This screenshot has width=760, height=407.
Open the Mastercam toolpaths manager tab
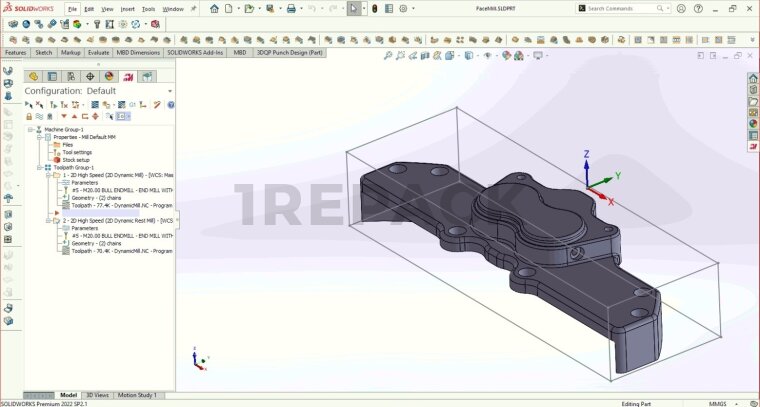pyautogui.click(x=128, y=76)
